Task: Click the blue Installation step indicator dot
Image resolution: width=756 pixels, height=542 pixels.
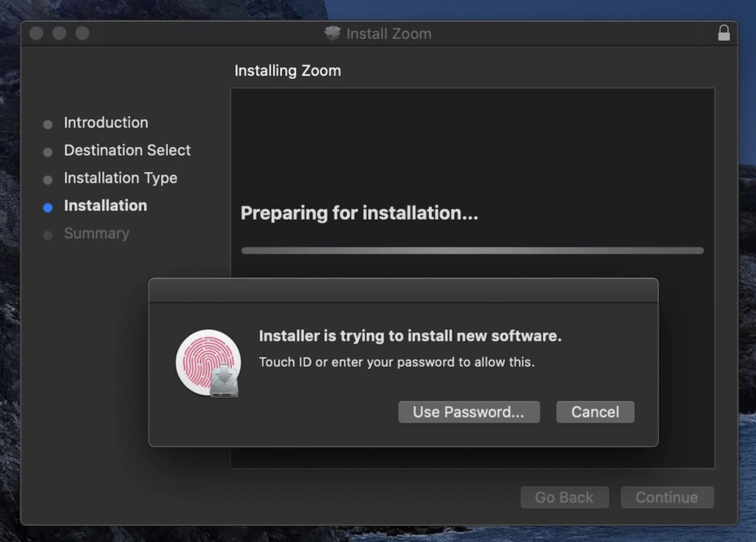Action: pos(47,207)
